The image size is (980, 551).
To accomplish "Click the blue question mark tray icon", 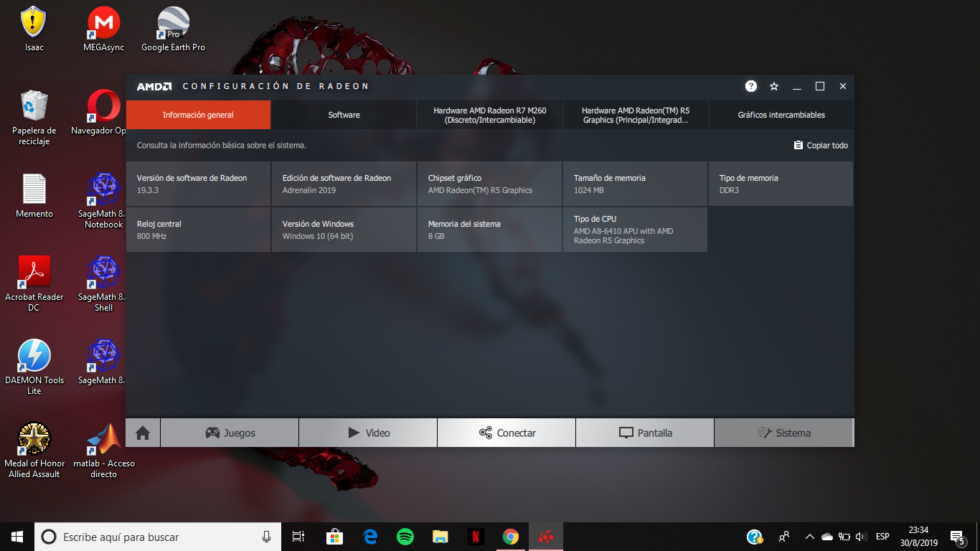I will 755,537.
